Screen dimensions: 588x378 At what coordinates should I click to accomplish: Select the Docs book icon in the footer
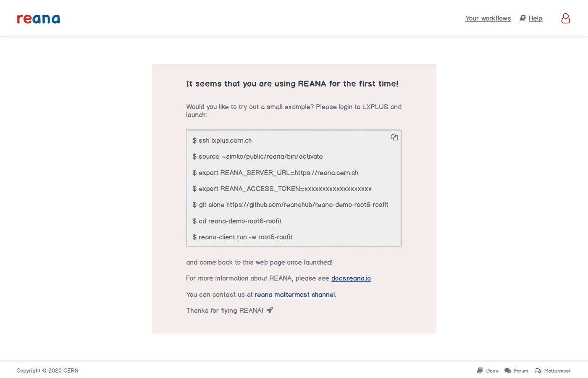pos(480,370)
